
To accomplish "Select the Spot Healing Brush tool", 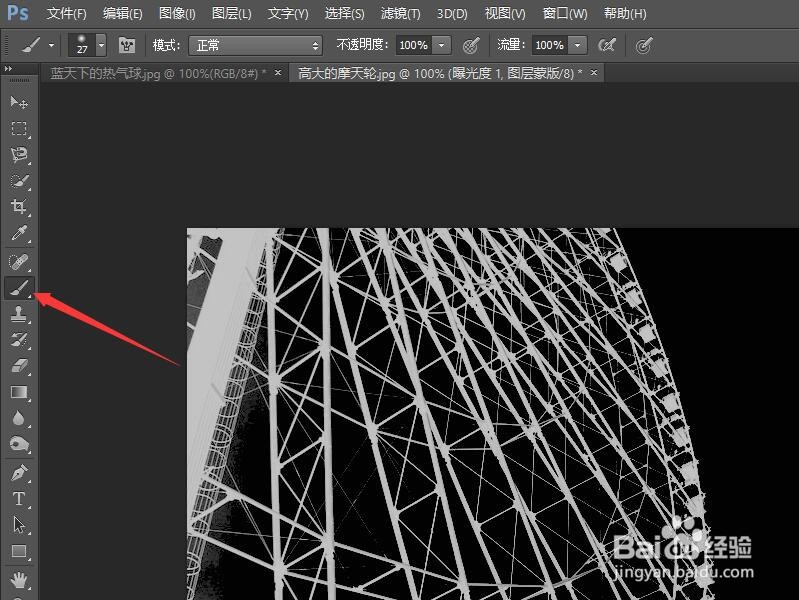I will click(19, 262).
